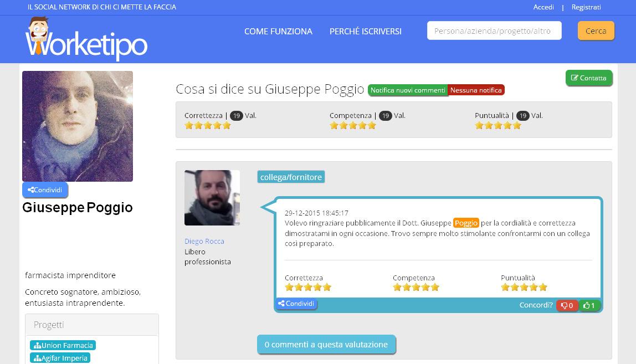Select the Nessuna notifica option

(476, 90)
